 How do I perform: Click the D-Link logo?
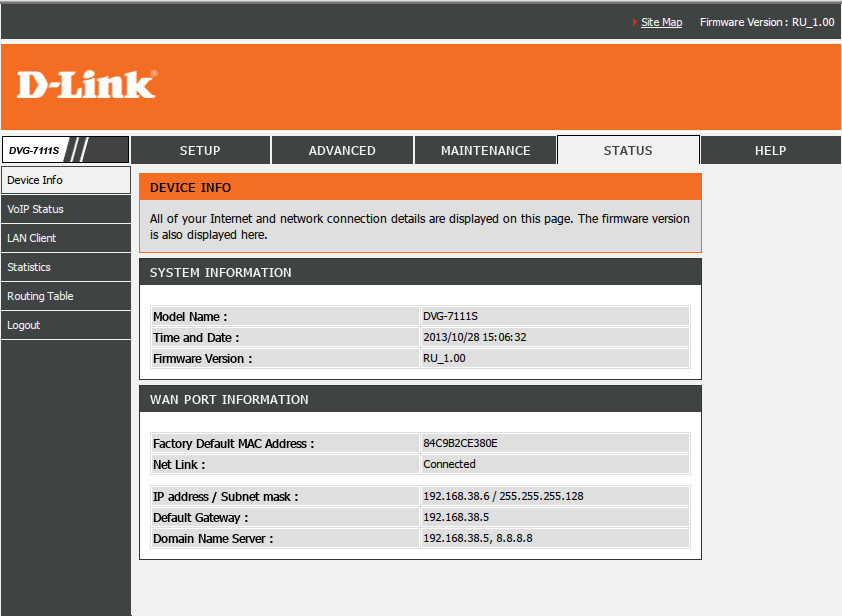tap(87, 85)
